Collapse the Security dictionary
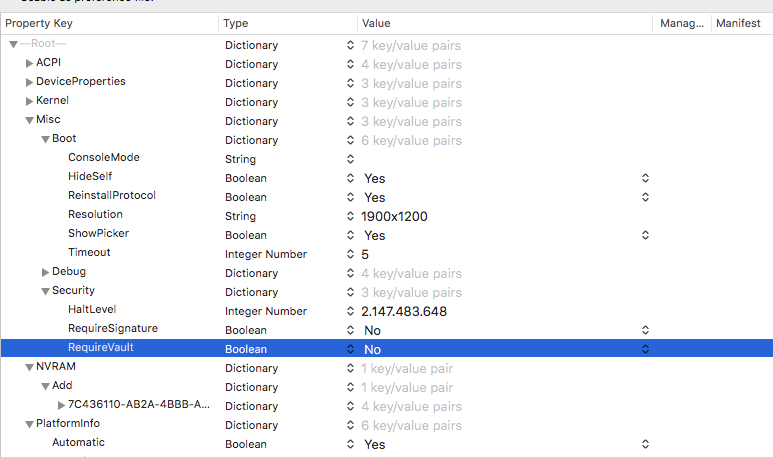Screen dimensions: 773x457 45,291
